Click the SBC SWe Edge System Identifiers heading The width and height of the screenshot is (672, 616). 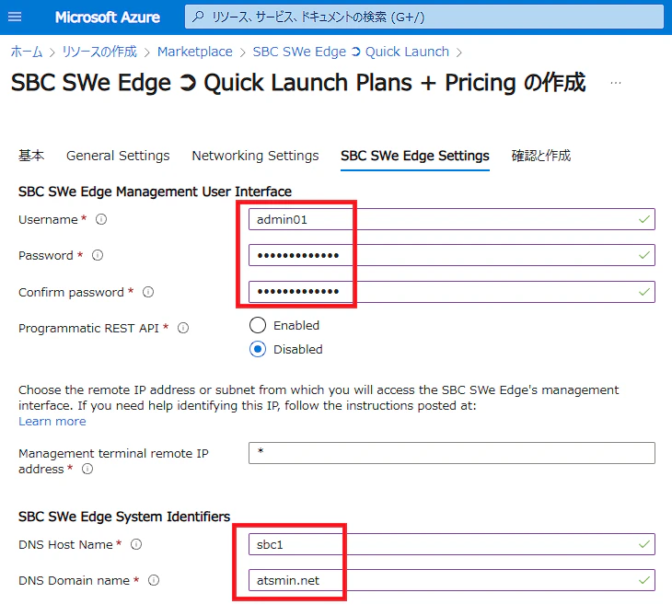(124, 517)
